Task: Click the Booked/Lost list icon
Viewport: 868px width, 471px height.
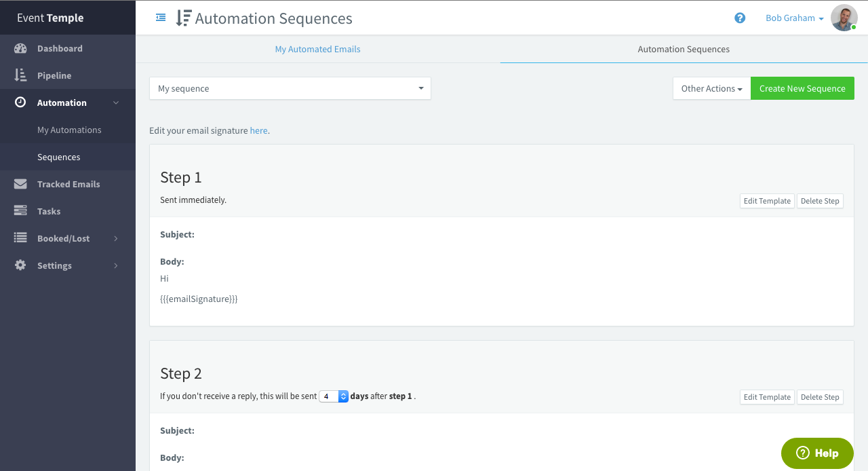Action: [x=20, y=238]
